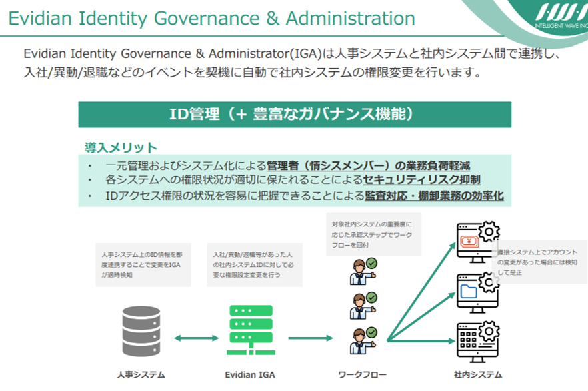Image resolution: width=588 pixels, height=391 pixels.
Task: Click the ワークフロー label
Action: 362,374
